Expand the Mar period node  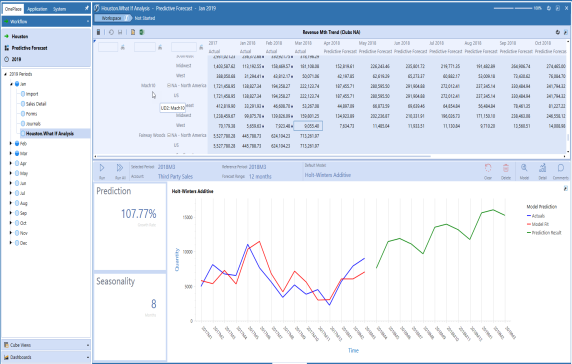[x=11, y=154]
